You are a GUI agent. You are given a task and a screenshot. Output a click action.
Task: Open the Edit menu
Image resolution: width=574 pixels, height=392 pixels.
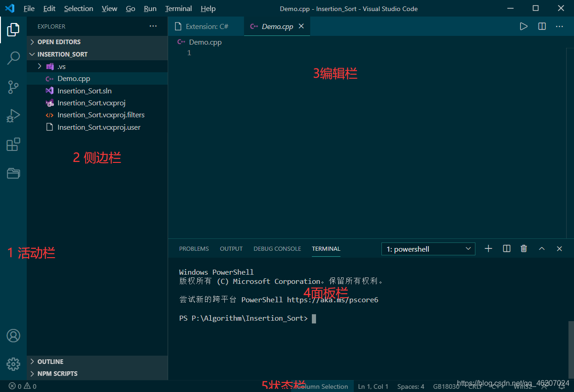[x=49, y=8]
